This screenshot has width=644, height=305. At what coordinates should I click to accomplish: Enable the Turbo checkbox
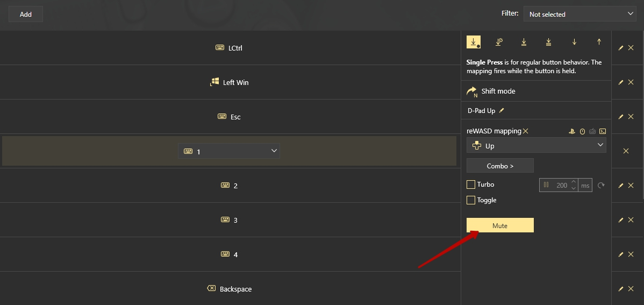tap(471, 185)
